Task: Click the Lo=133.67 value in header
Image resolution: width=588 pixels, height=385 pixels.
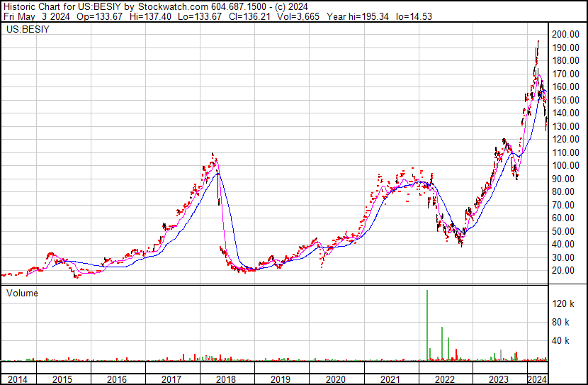Action: pos(200,16)
